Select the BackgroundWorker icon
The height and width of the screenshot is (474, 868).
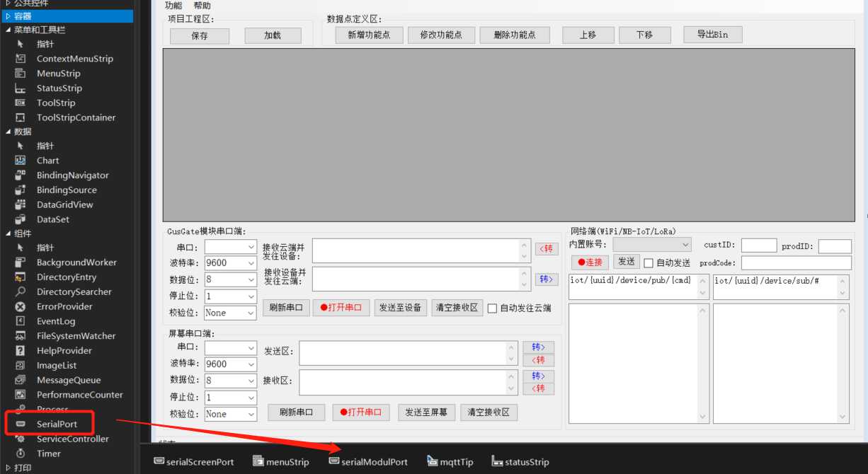tap(21, 262)
